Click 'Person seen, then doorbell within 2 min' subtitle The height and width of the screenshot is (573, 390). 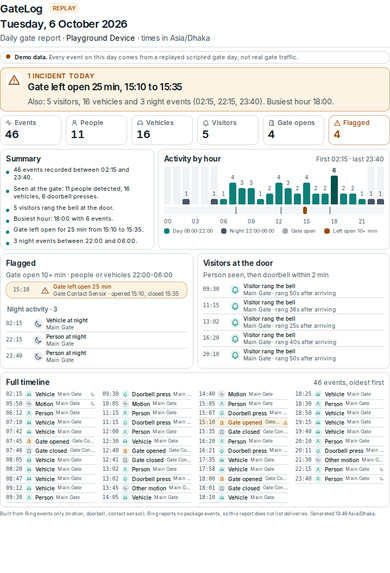coord(266,275)
